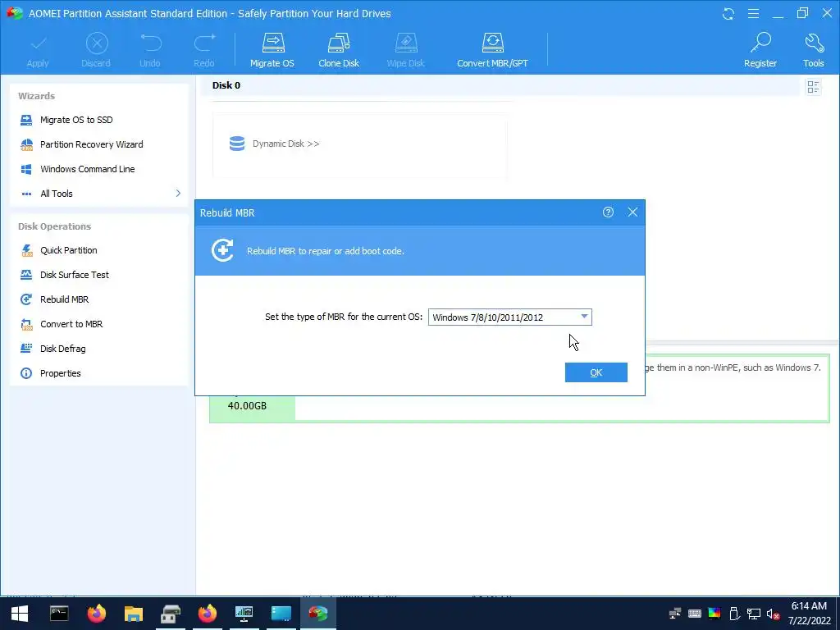Screen dimensions: 840x630
Task: Click the muted volume tray icon
Action: tap(773, 614)
